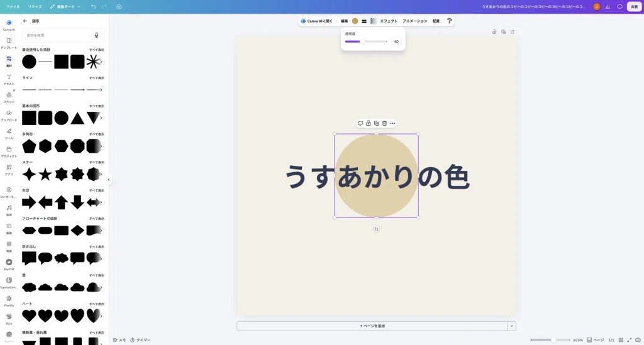The image size is (644, 345).
Task: Click the transparency value field showing 40
Action: (396, 41)
